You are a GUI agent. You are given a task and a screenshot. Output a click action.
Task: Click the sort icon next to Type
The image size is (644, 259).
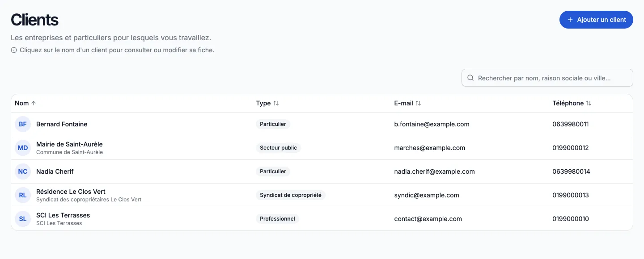[276, 103]
